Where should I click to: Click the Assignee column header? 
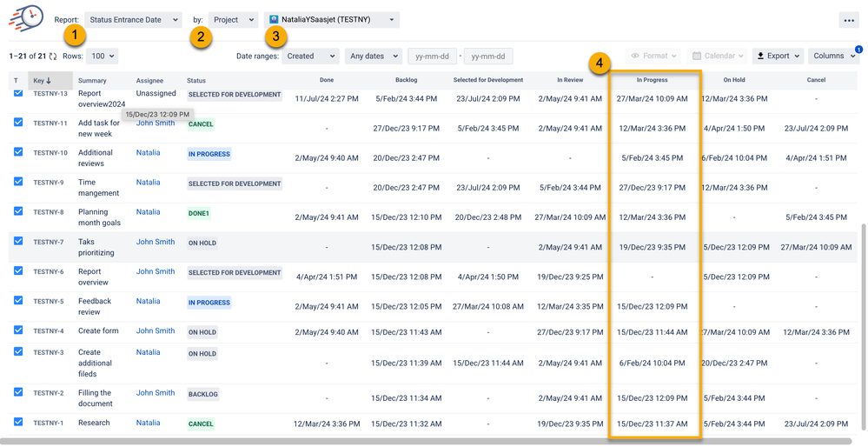(149, 81)
